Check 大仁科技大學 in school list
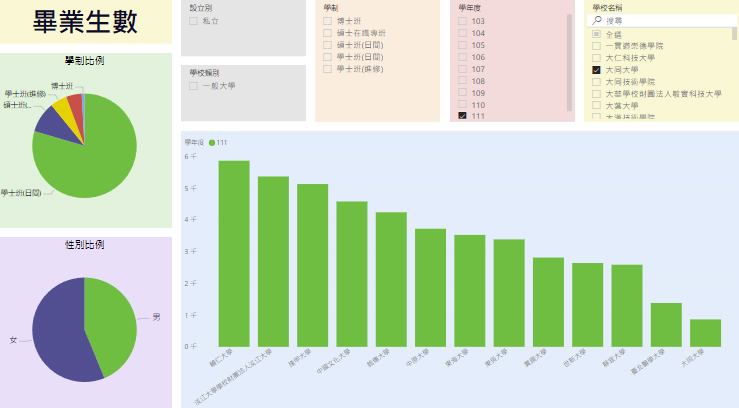The height and width of the screenshot is (408, 739). [x=596, y=57]
